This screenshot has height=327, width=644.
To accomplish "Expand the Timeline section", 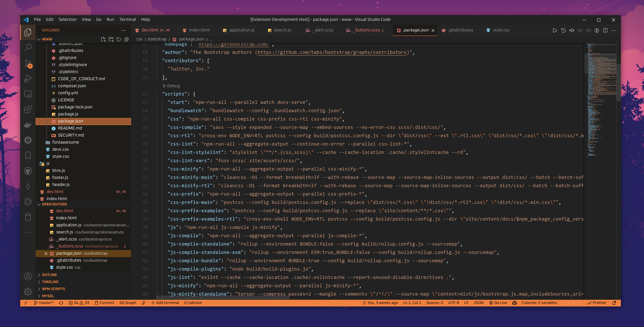I will [50, 282].
